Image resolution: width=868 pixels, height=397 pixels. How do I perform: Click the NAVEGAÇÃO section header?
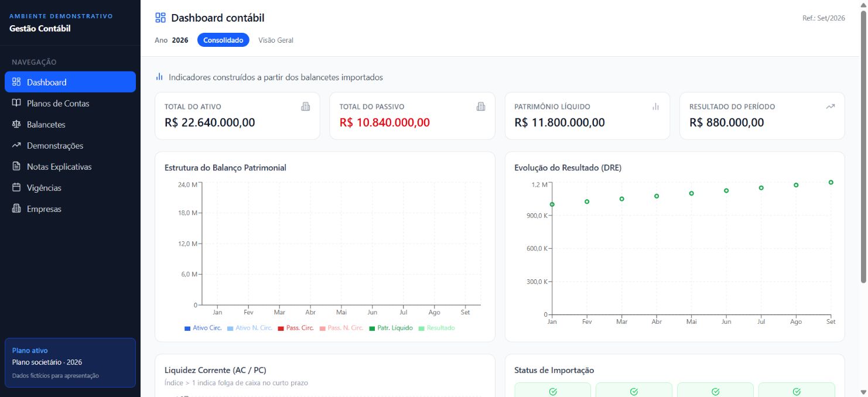34,62
